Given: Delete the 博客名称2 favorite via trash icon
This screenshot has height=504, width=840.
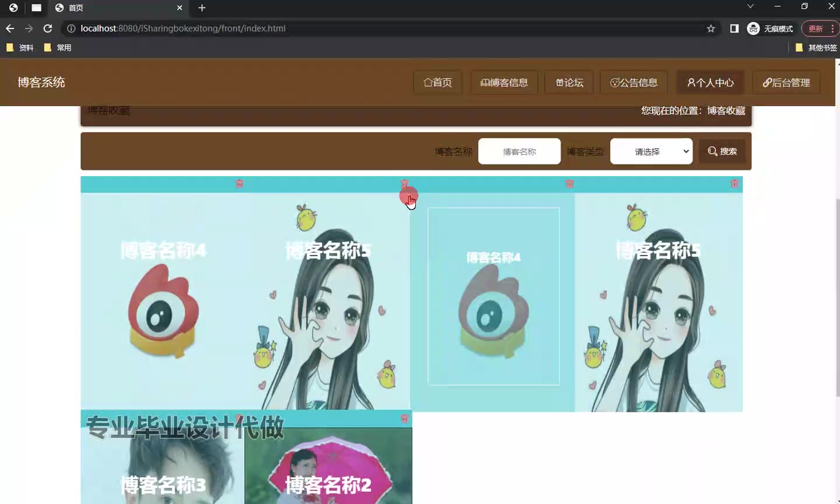Looking at the screenshot, I should [405, 419].
